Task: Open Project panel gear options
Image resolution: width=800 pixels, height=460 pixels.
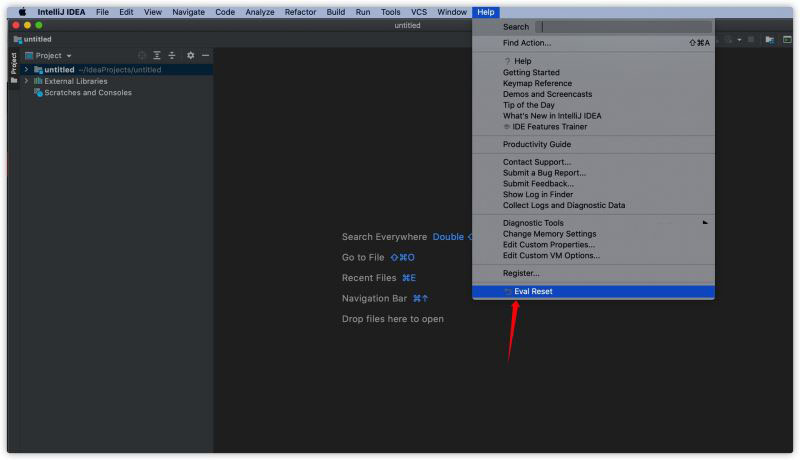Action: (x=190, y=55)
